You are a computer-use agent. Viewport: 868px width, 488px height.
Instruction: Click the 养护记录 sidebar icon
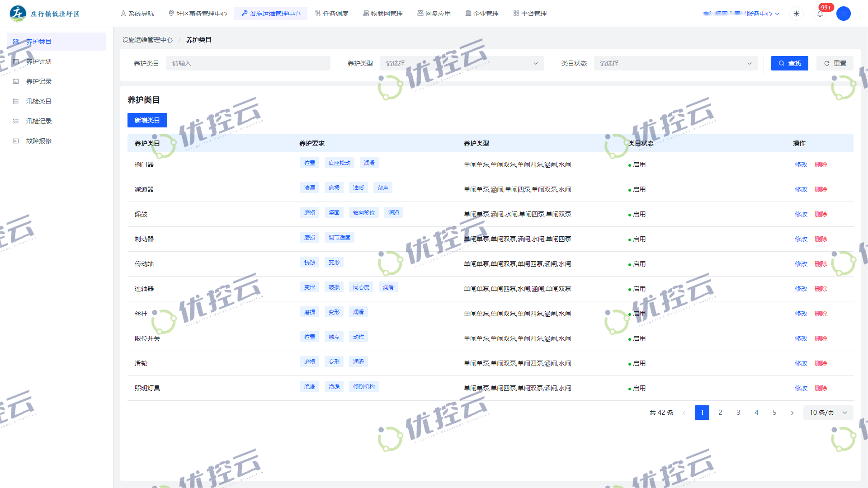(16, 81)
